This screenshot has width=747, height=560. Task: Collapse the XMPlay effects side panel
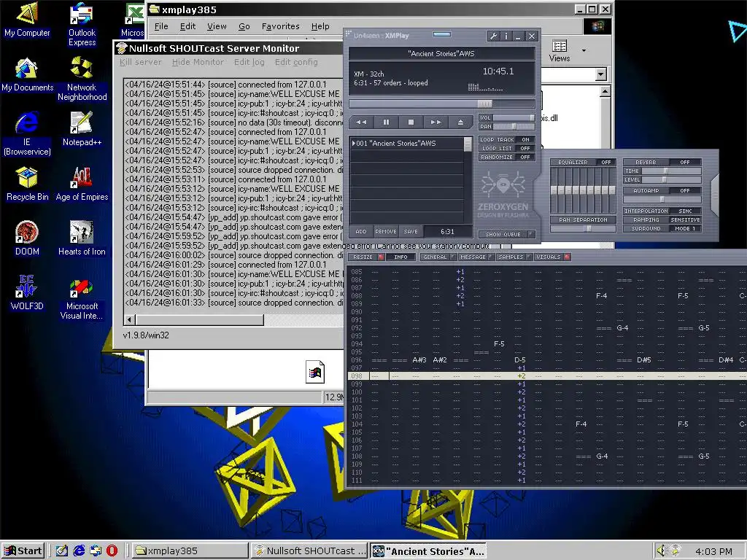pyautogui.click(x=714, y=195)
